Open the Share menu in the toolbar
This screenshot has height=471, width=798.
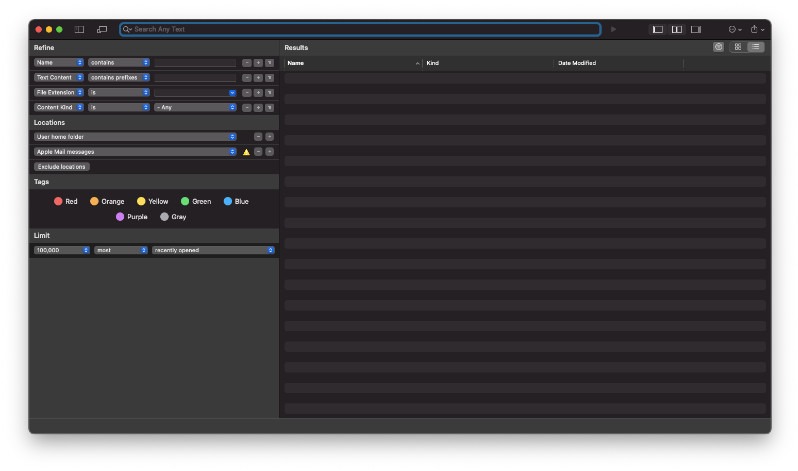pos(757,30)
